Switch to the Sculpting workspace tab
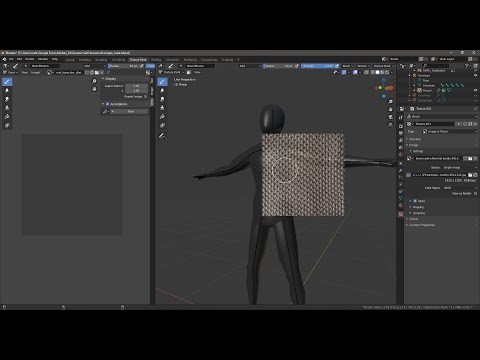 point(101,60)
